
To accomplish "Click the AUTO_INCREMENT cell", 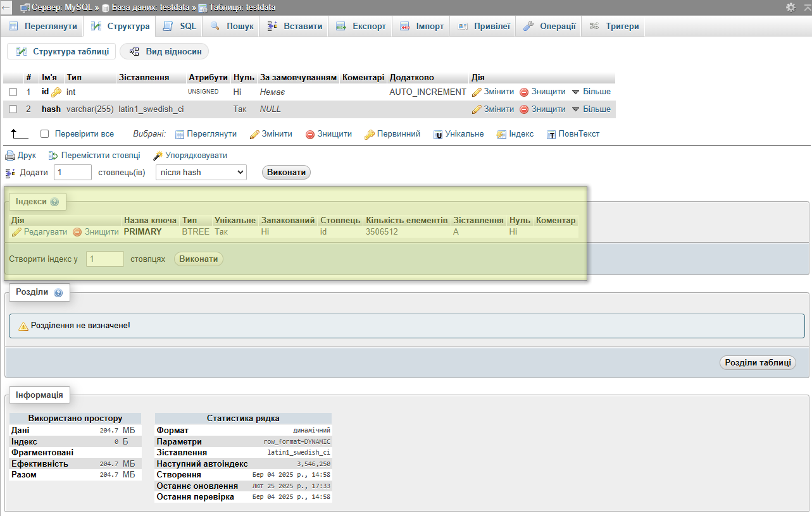I will tap(428, 92).
